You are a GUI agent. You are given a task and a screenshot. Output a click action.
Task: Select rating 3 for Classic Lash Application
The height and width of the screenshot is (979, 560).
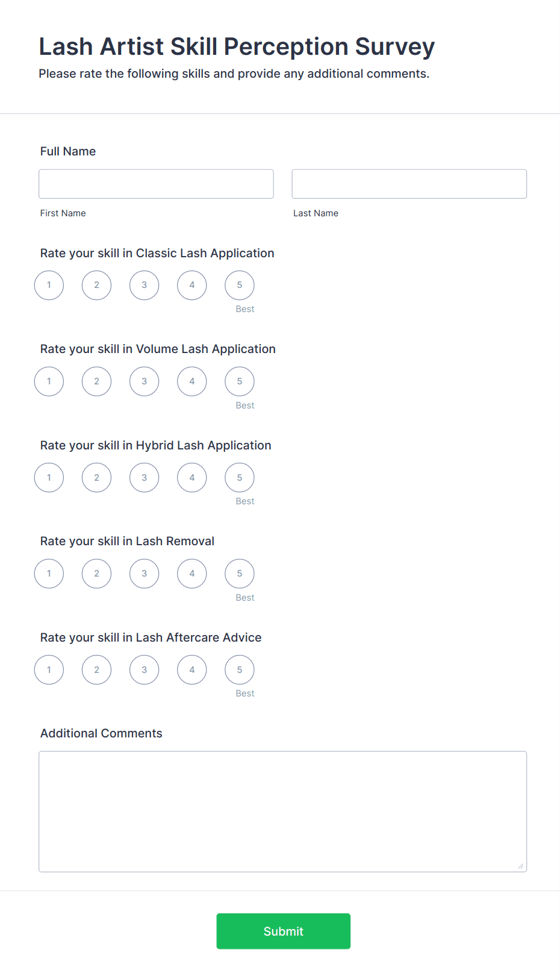[x=144, y=285]
